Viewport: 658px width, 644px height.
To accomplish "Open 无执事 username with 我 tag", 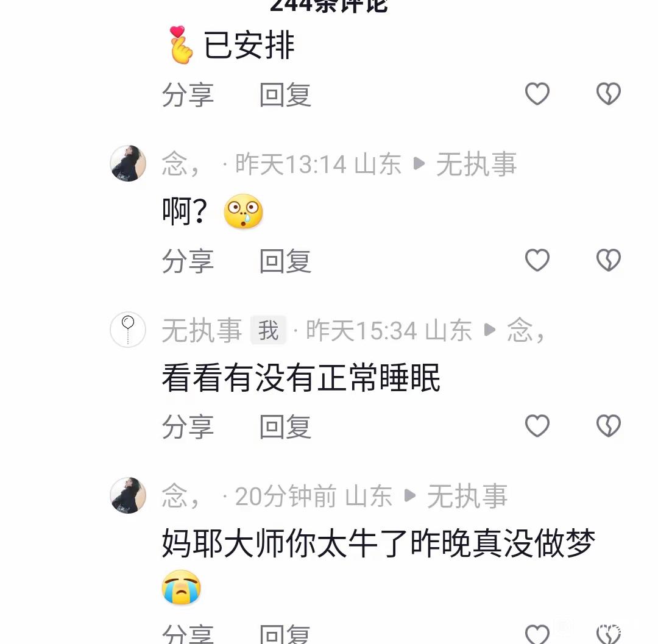I will (x=202, y=330).
